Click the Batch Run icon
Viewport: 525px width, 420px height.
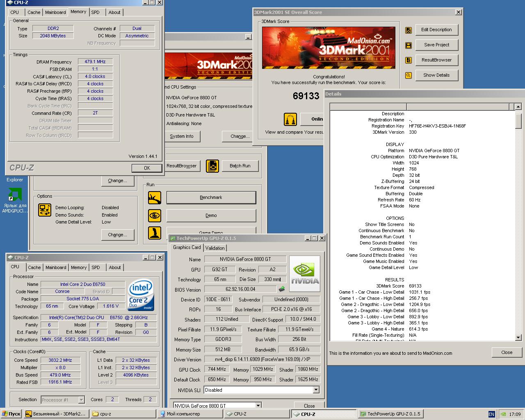coord(212,166)
